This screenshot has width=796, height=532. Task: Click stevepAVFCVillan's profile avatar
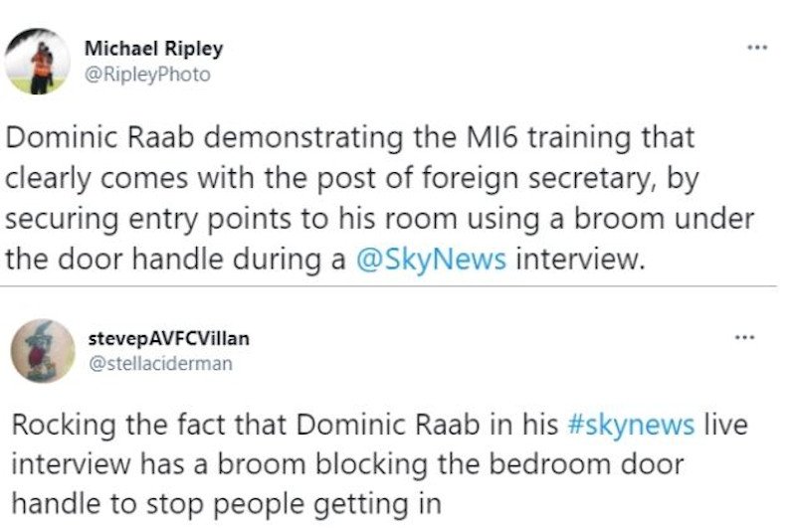point(41,352)
